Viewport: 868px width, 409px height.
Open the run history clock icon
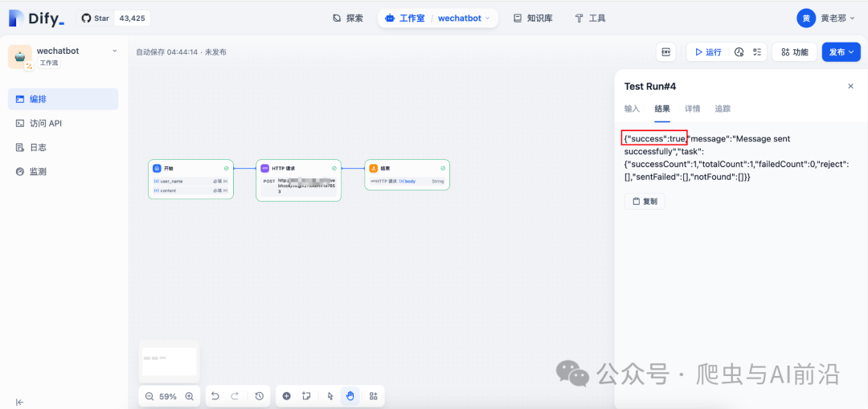(739, 52)
